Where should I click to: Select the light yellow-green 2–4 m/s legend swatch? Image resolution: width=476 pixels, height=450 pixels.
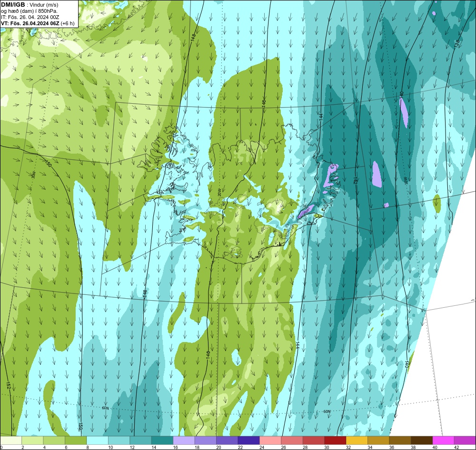click(x=32, y=440)
